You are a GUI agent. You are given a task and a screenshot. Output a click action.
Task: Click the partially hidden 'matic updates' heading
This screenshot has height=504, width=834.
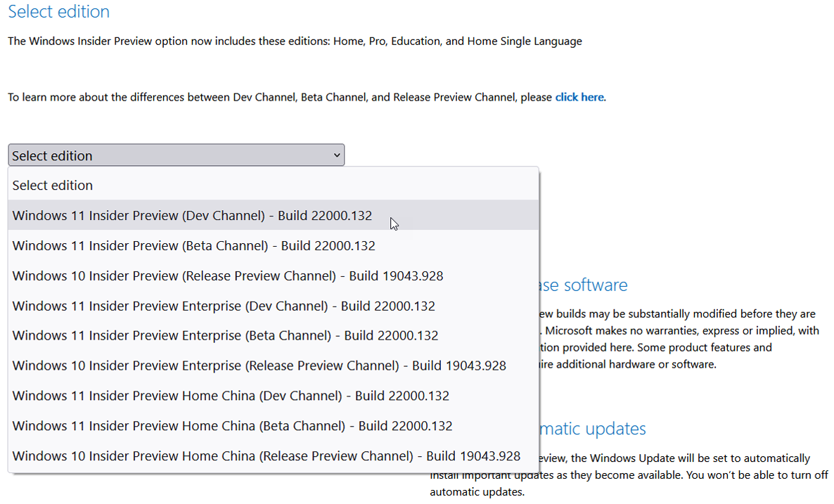point(593,429)
